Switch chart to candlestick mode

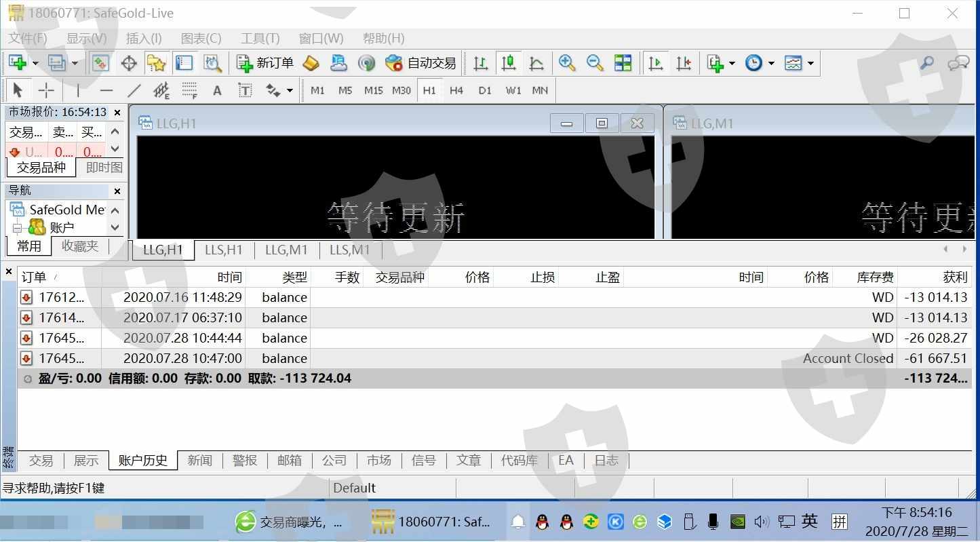click(509, 63)
